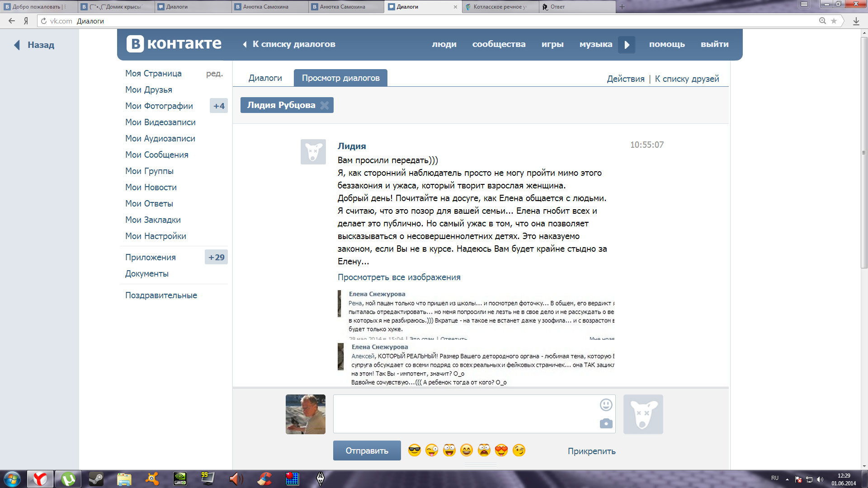868x488 pixels.
Task: Click the +29 Приложения counter badge
Action: (x=216, y=257)
